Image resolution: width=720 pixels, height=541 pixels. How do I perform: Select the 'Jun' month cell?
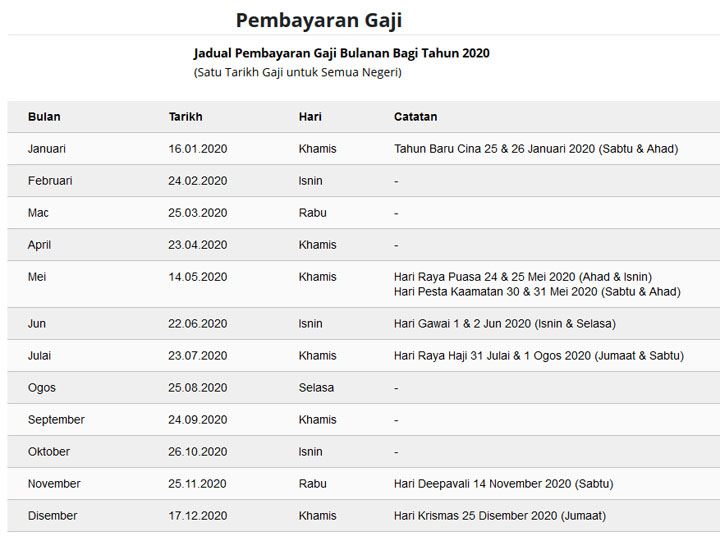point(37,324)
